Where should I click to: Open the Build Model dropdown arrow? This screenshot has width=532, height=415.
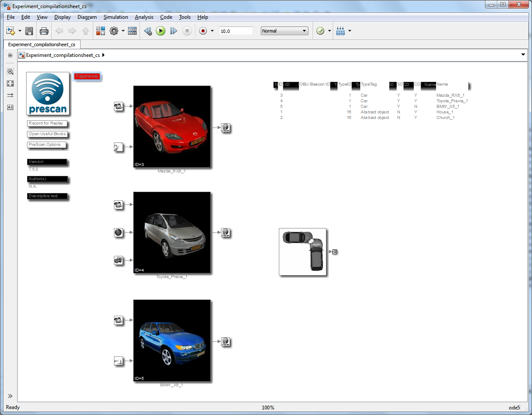(350, 31)
